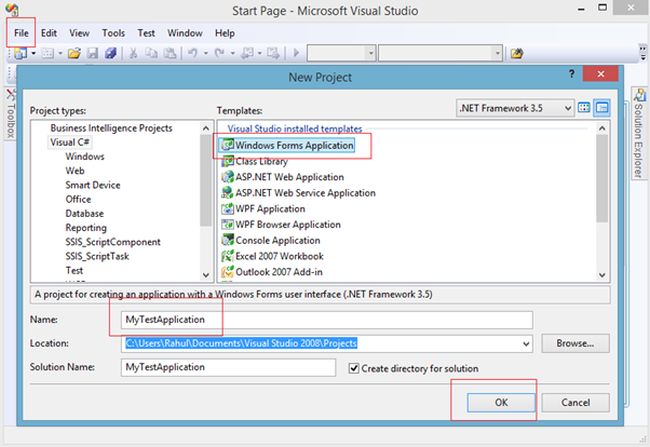The width and height of the screenshot is (650, 447).
Task: Click the Browse... button
Action: click(x=575, y=343)
